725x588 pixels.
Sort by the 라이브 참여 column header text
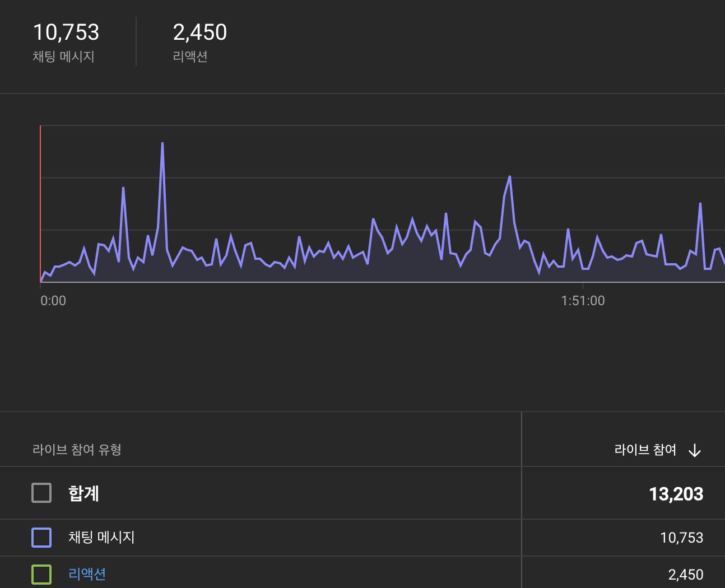pyautogui.click(x=645, y=450)
